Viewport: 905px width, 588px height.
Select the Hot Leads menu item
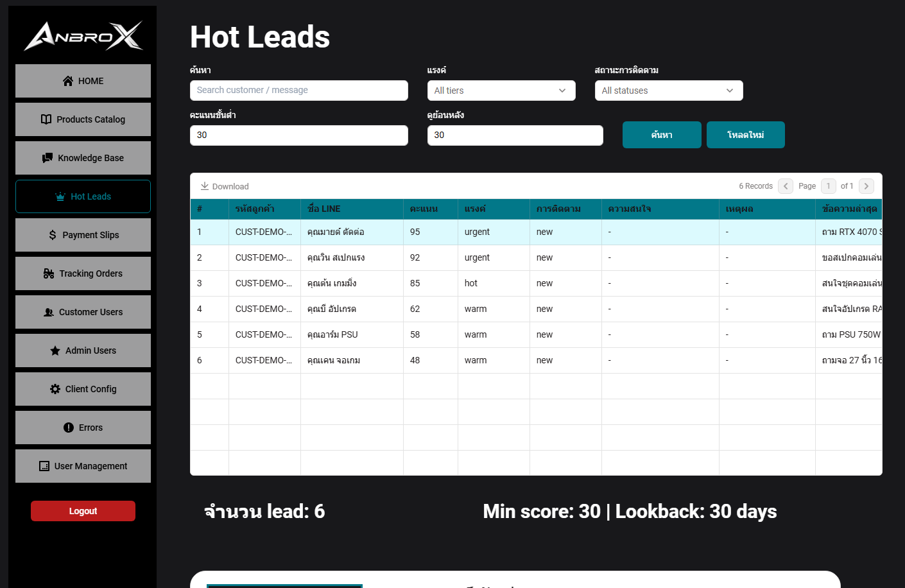pyautogui.click(x=83, y=196)
